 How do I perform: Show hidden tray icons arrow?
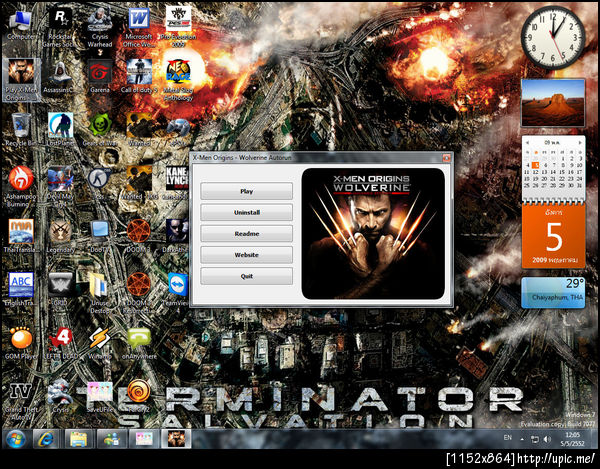(522, 439)
